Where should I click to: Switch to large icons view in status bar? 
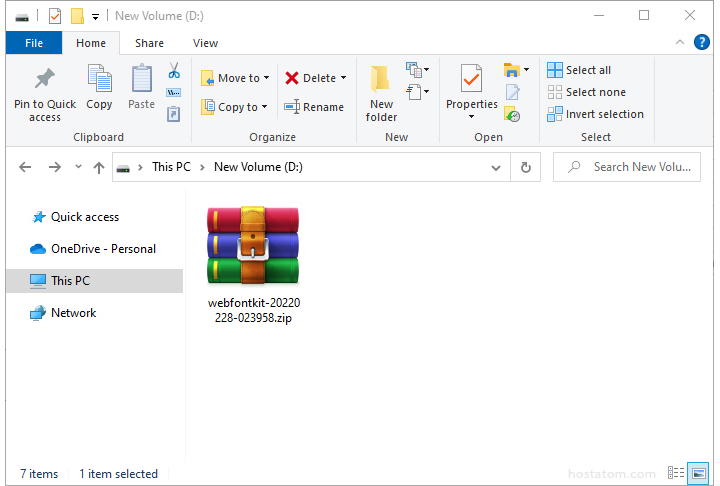[699, 473]
